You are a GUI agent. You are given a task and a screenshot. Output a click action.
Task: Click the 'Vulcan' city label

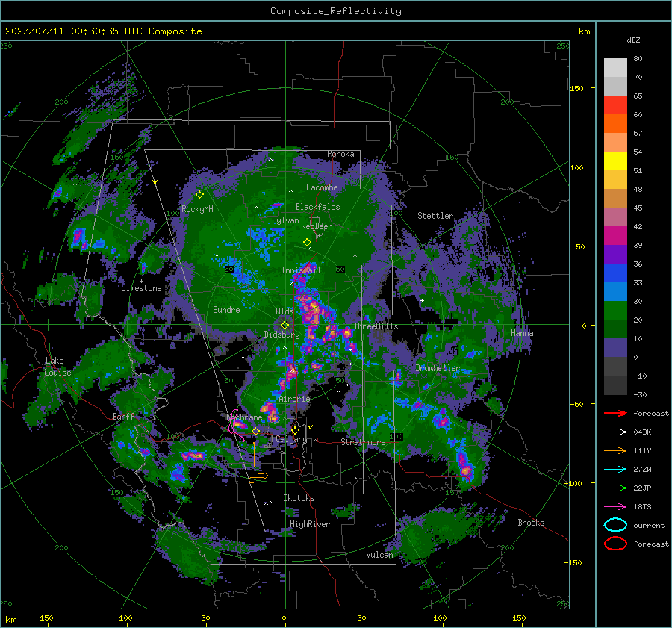coord(379,555)
